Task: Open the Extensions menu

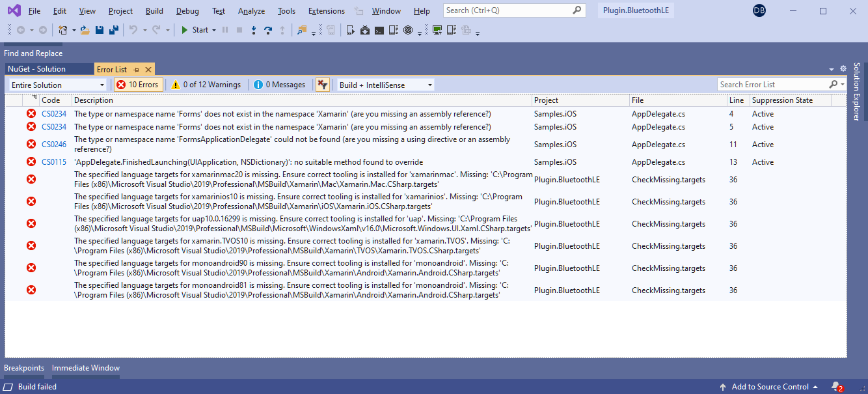Action: click(x=326, y=11)
